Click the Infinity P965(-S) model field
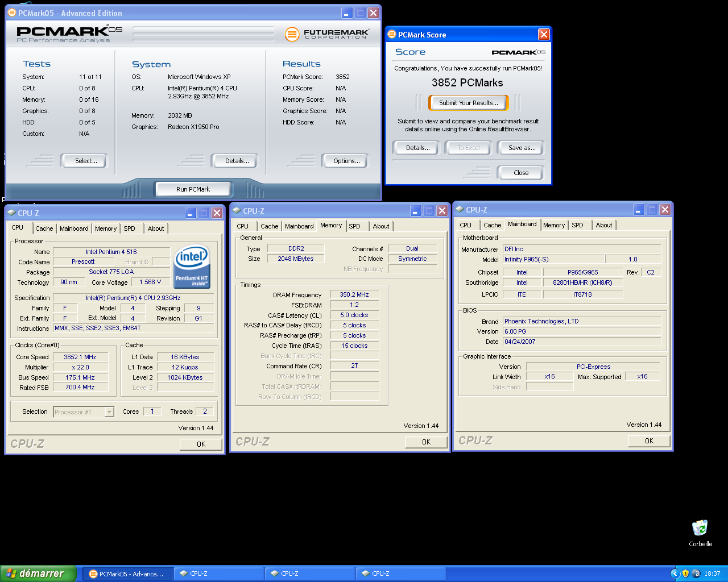 [553, 259]
